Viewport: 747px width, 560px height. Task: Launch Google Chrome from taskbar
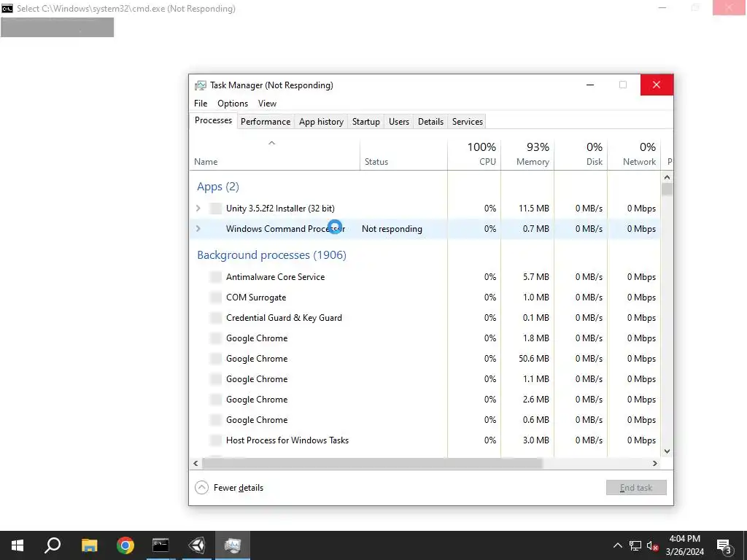pyautogui.click(x=125, y=545)
